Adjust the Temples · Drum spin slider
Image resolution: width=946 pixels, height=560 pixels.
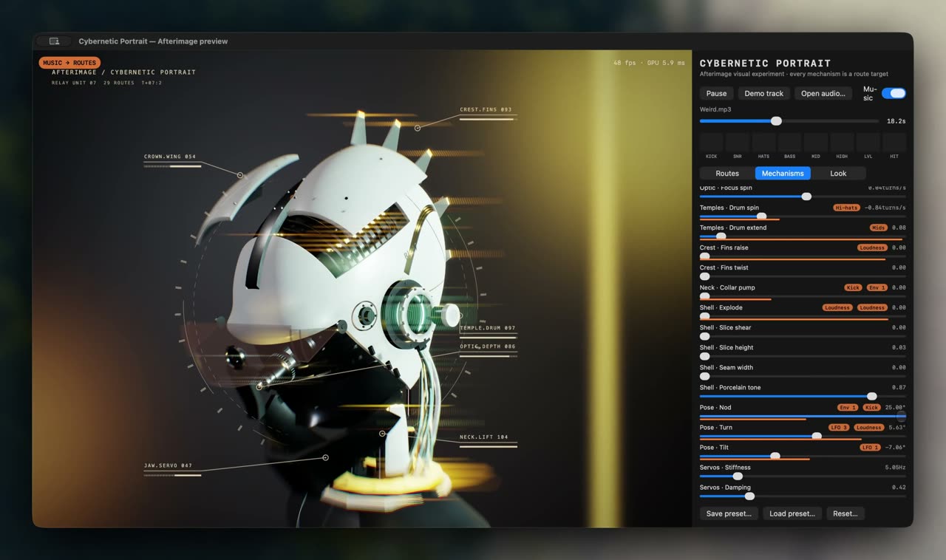tap(803, 216)
